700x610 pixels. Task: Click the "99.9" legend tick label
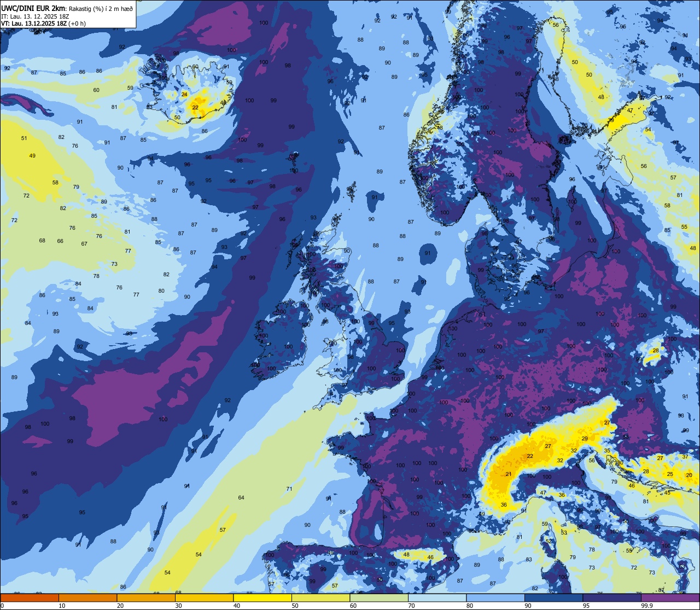coord(647,606)
